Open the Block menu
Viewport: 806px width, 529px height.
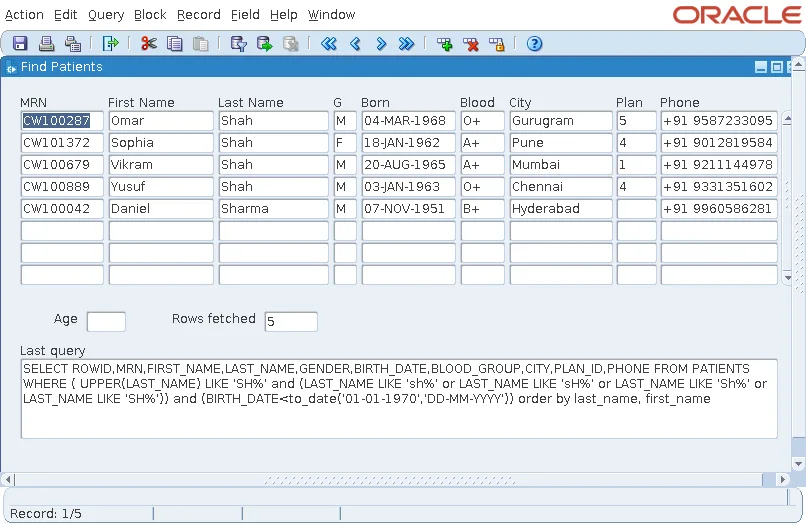point(150,15)
